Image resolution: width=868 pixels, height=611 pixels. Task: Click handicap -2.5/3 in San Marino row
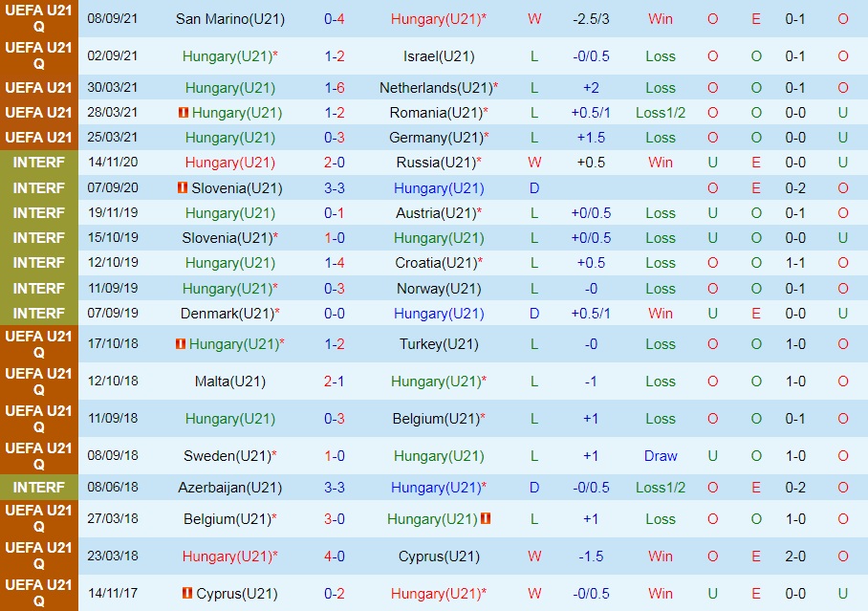[x=591, y=19]
